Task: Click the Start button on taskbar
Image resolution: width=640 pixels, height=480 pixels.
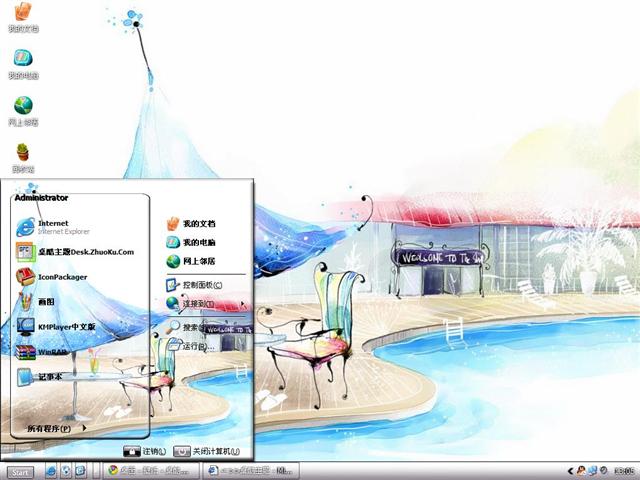Action: pyautogui.click(x=20, y=472)
